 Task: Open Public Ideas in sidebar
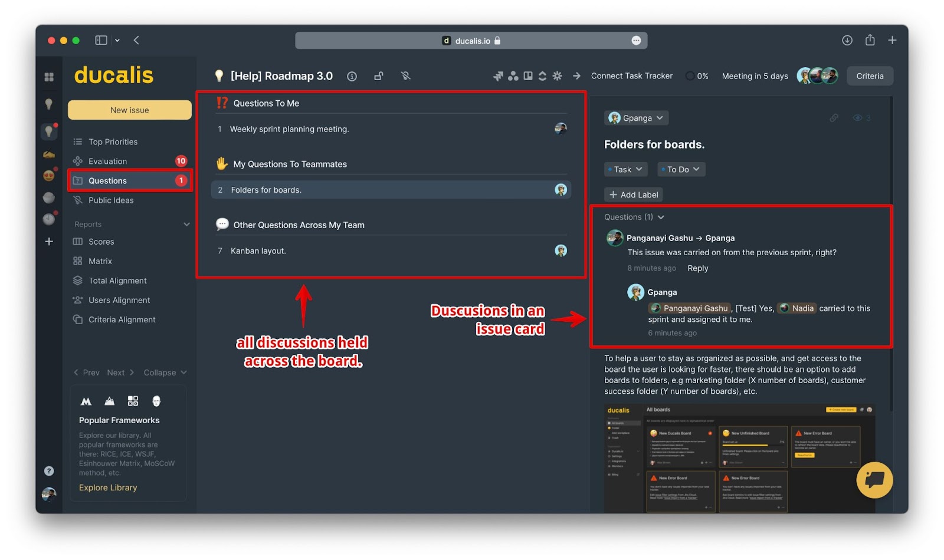(111, 200)
